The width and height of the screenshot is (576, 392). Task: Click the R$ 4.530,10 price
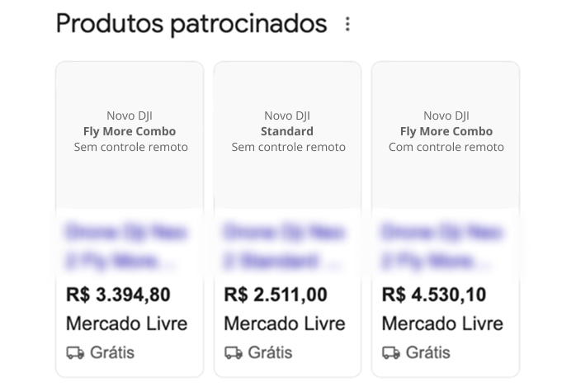[x=434, y=295]
